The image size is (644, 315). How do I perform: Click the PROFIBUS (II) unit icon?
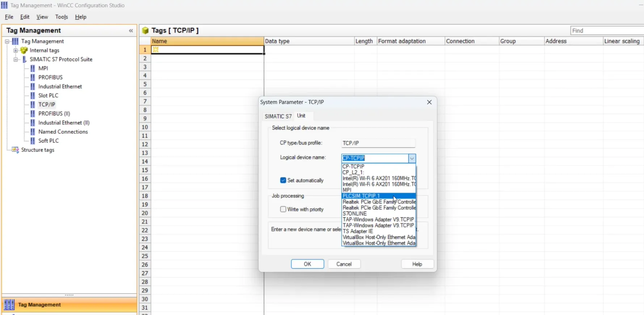33,113
